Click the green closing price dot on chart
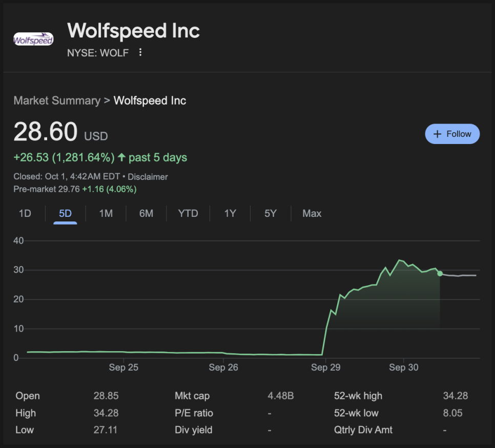 (440, 273)
